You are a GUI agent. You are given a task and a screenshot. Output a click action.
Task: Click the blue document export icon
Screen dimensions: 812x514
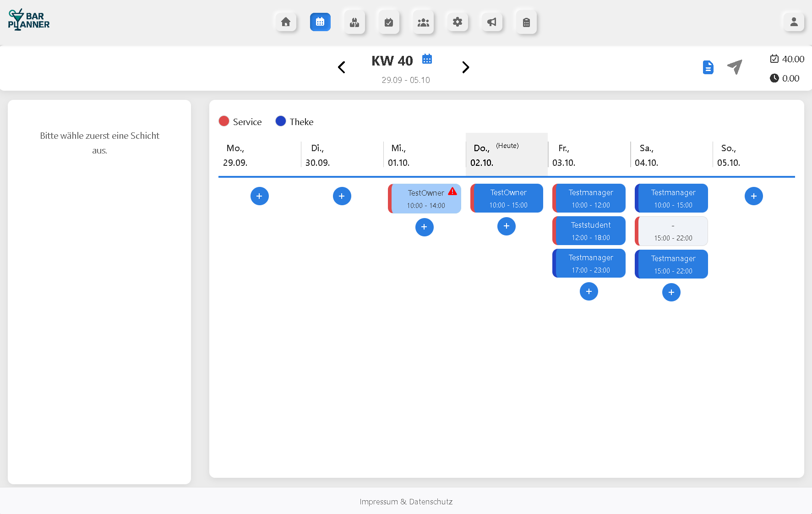tap(708, 67)
